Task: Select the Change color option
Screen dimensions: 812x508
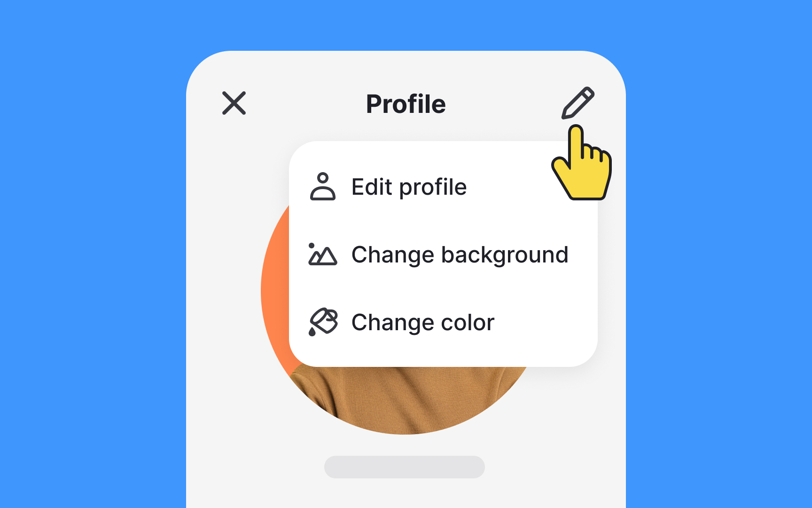Action: [443, 322]
